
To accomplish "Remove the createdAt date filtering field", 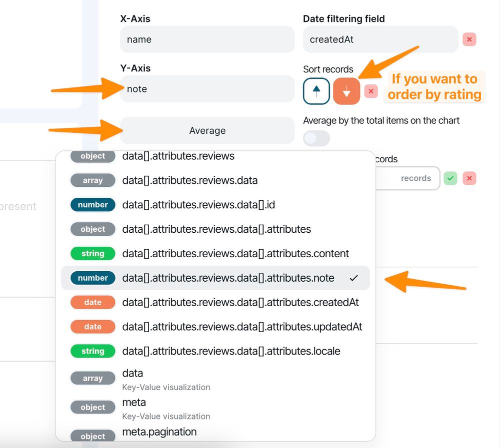I will point(469,39).
